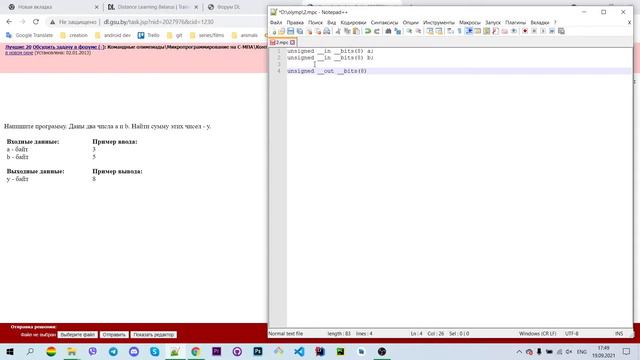640x360 pixels.
Task: Open 'series/films' bookmarks folder
Action: click(207, 35)
